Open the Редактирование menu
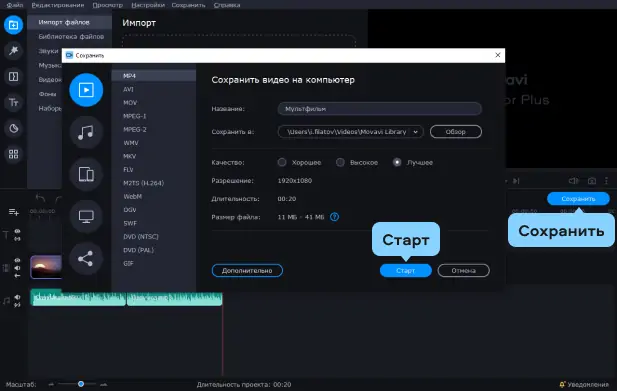The width and height of the screenshot is (617, 391). [x=58, y=5]
